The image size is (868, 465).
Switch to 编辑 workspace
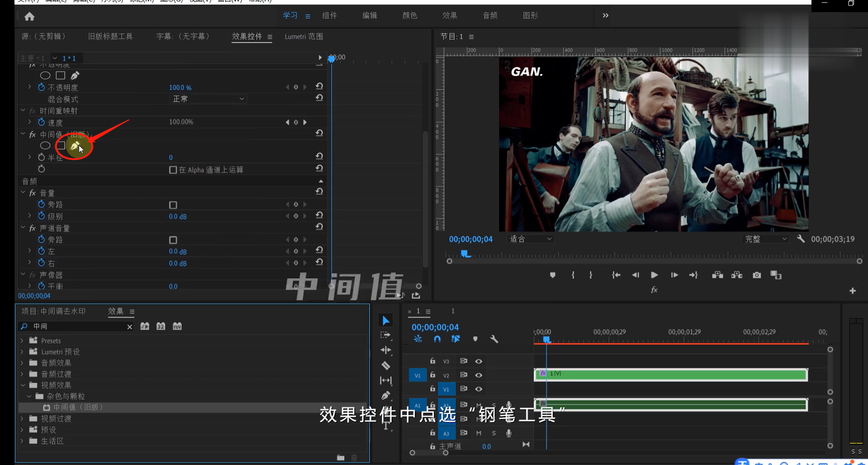tap(370, 15)
